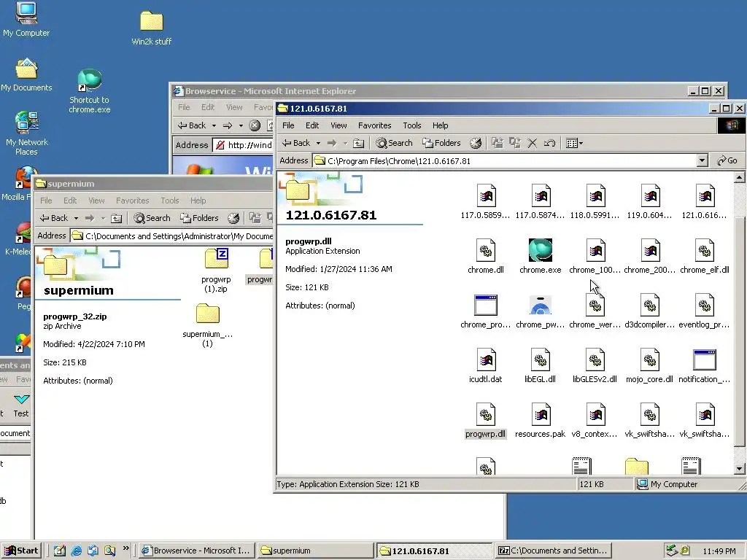
Task: Select the d3dcompiler dll file
Action: (x=649, y=311)
